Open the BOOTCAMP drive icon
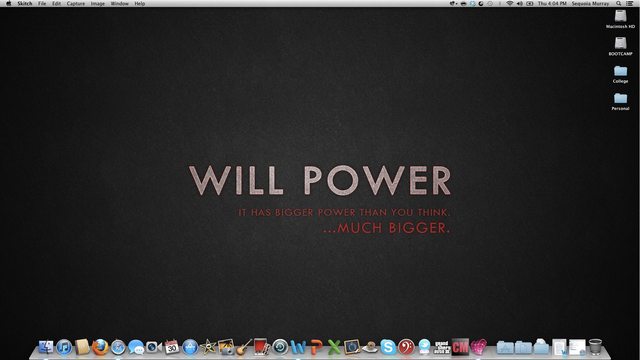Viewport: 640px width, 360px height. tap(620, 46)
